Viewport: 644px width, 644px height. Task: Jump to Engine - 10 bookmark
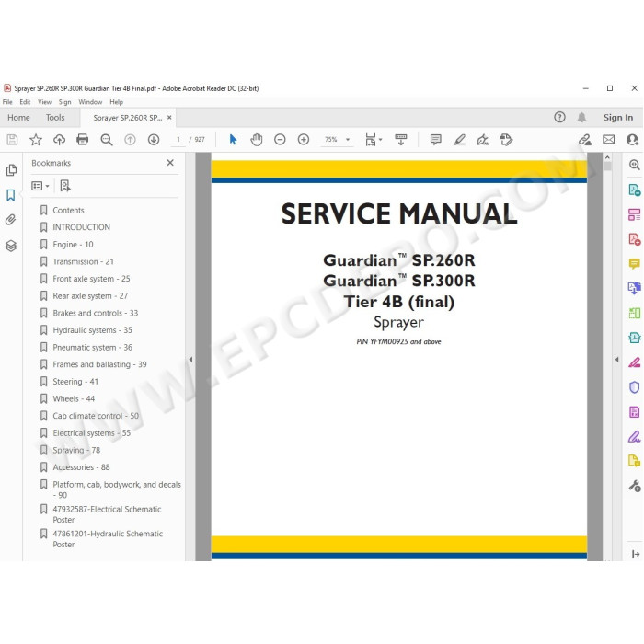click(x=73, y=245)
